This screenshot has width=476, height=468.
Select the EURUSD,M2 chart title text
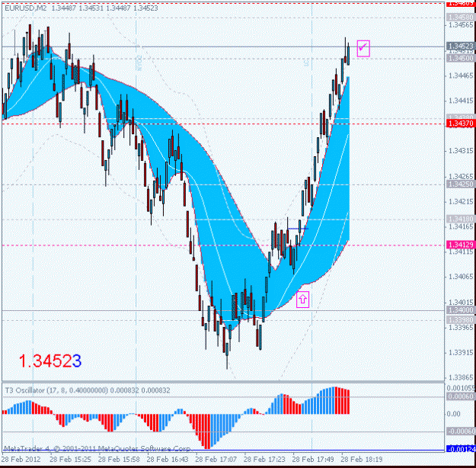point(26,8)
